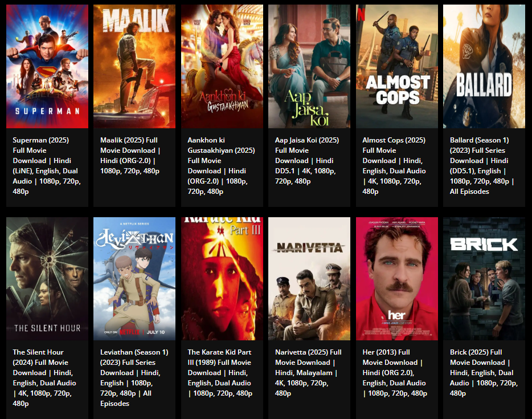Open the Almost Cops poster
This screenshot has width=532, height=419.
(x=396, y=66)
